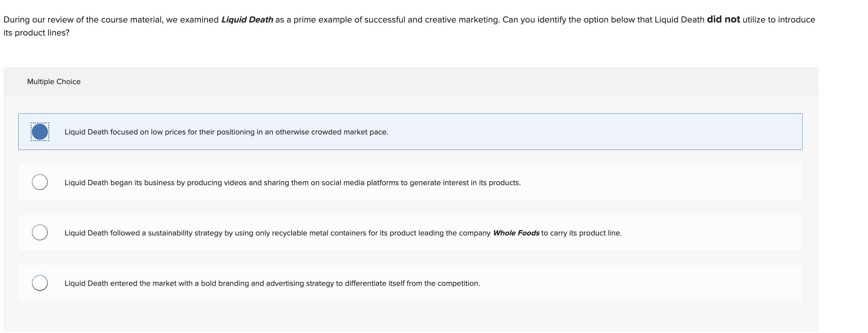This screenshot has width=868, height=333.
Task: Select the low prices positioning radio button
Action: (40, 132)
